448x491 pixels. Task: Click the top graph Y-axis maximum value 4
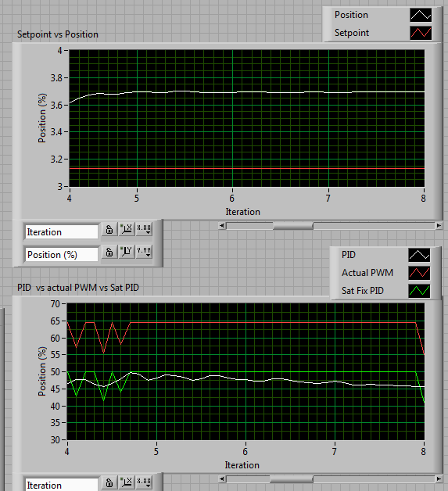pyautogui.click(x=59, y=50)
